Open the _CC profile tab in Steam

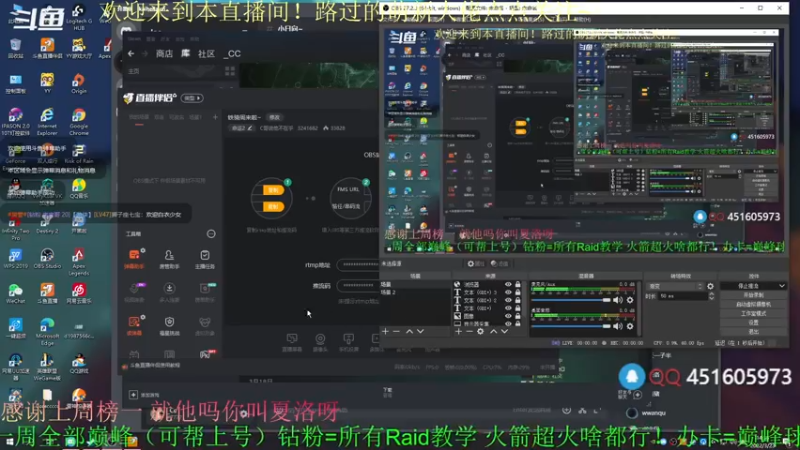click(x=233, y=53)
